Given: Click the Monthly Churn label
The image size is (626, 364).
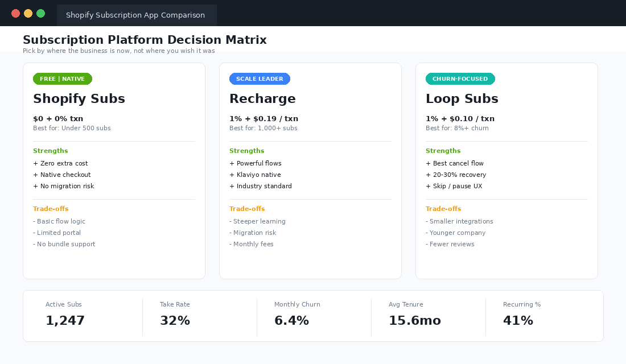Looking at the screenshot, I should 297,304.
